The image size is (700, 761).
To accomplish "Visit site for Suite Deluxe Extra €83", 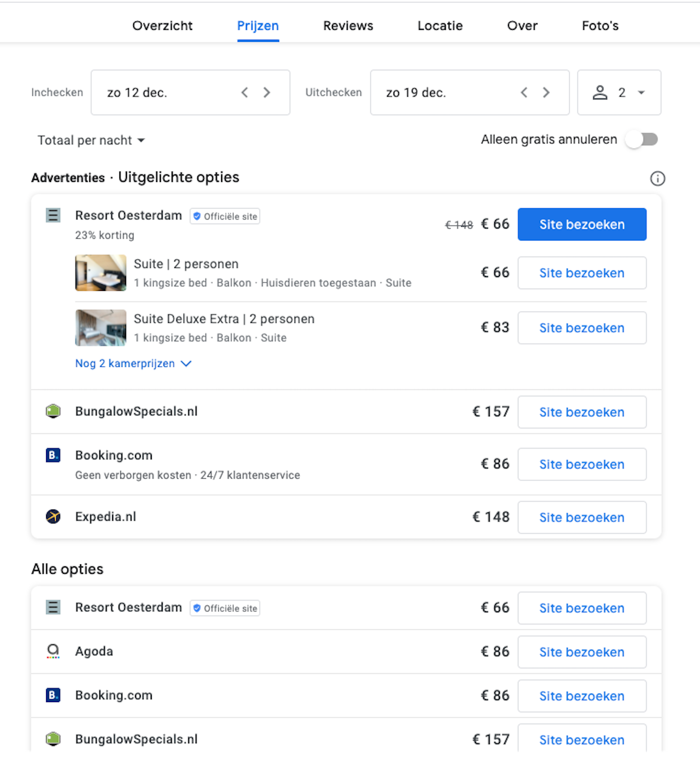I will click(582, 328).
